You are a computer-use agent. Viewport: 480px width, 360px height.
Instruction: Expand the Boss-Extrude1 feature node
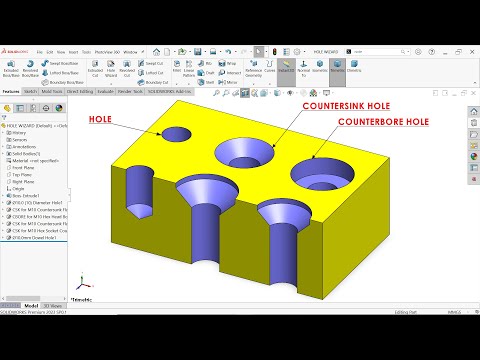3,196
